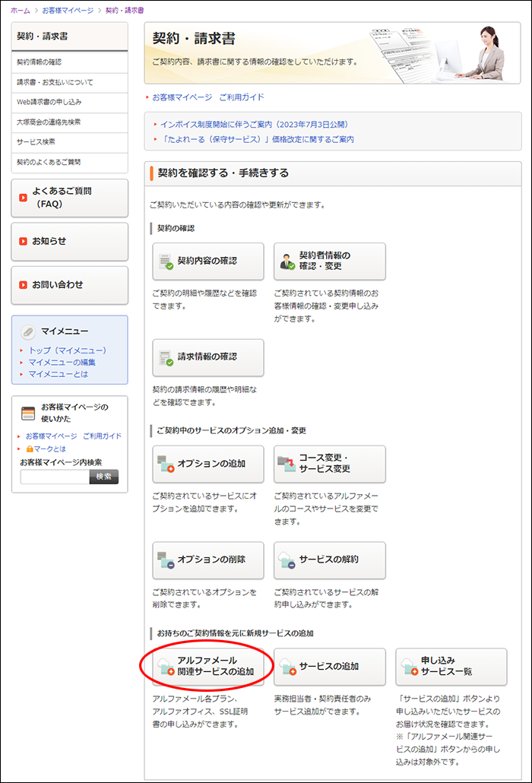Click the red arrow icon beside よくあるご質問
Image resolution: width=532 pixels, height=783 pixels.
click(x=23, y=198)
